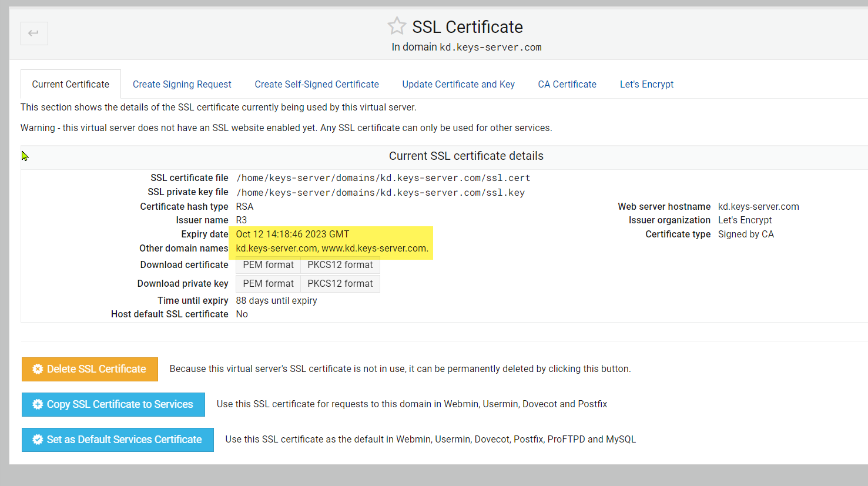Download private key in PEM format
This screenshot has width=868, height=486.
[x=268, y=284]
